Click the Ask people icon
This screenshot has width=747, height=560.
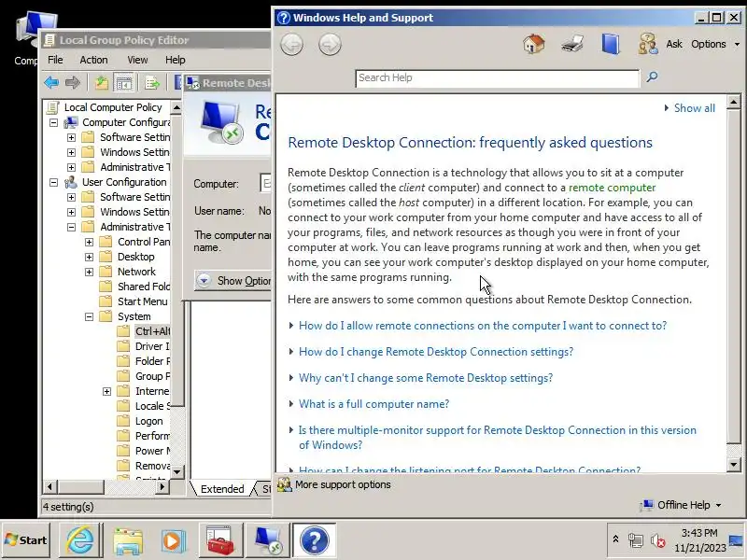tap(648, 44)
